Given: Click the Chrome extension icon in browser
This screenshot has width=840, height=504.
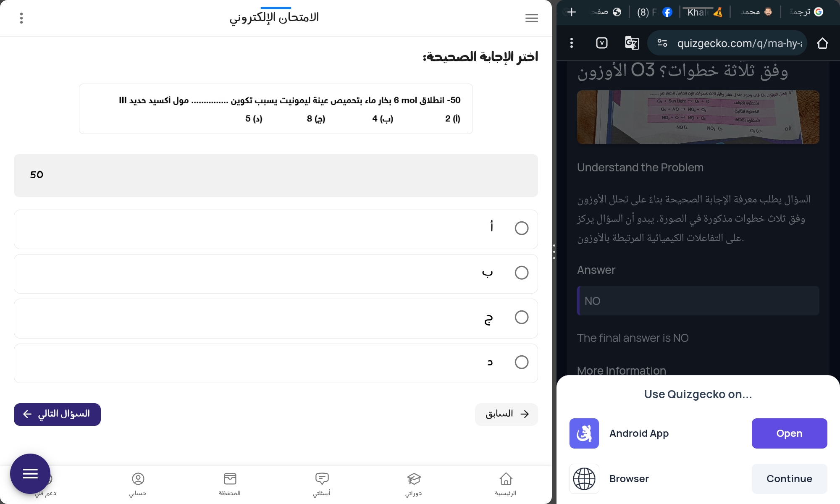Looking at the screenshot, I should click(x=602, y=43).
